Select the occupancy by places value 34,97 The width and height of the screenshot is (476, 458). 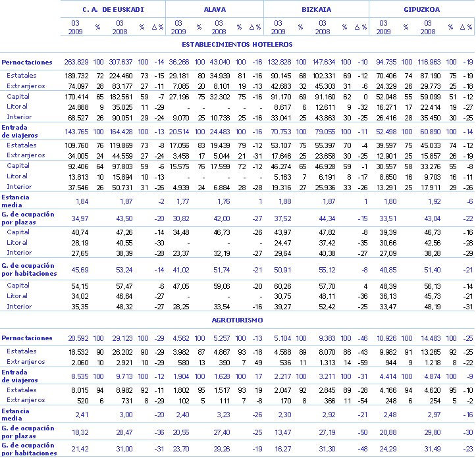pyautogui.click(x=80, y=219)
